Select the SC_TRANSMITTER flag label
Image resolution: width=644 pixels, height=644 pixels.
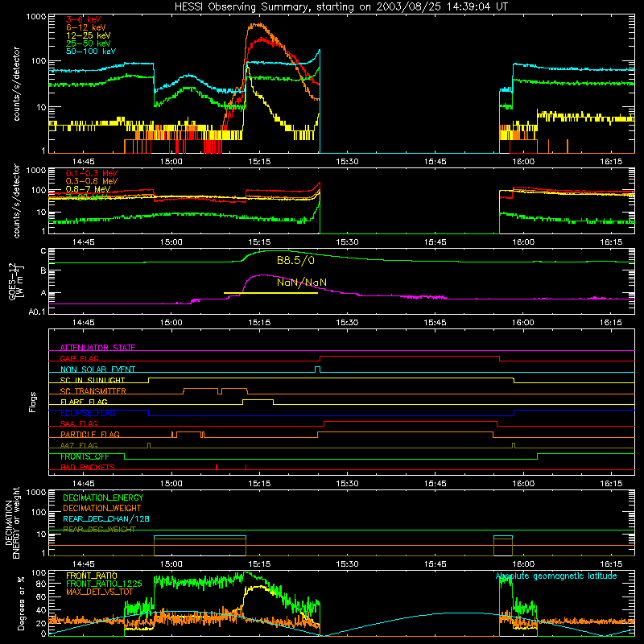coord(93,391)
